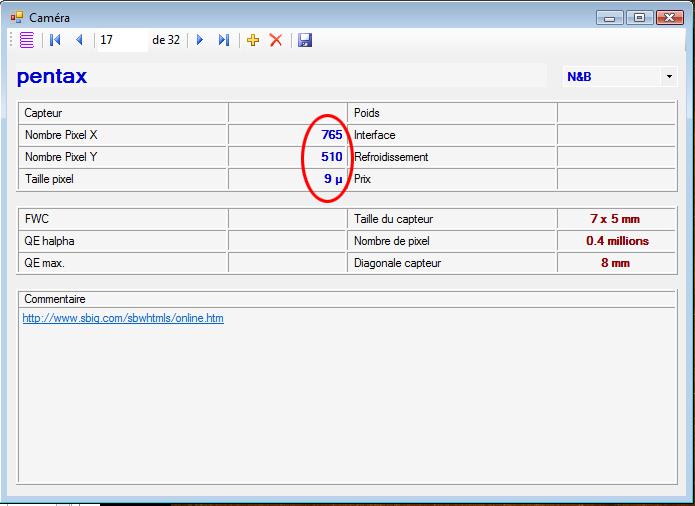Click the empty Interface value field

tap(617, 135)
